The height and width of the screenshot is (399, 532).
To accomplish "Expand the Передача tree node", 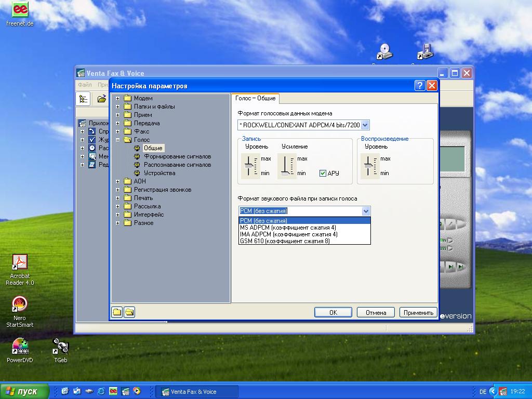I will tap(117, 123).
